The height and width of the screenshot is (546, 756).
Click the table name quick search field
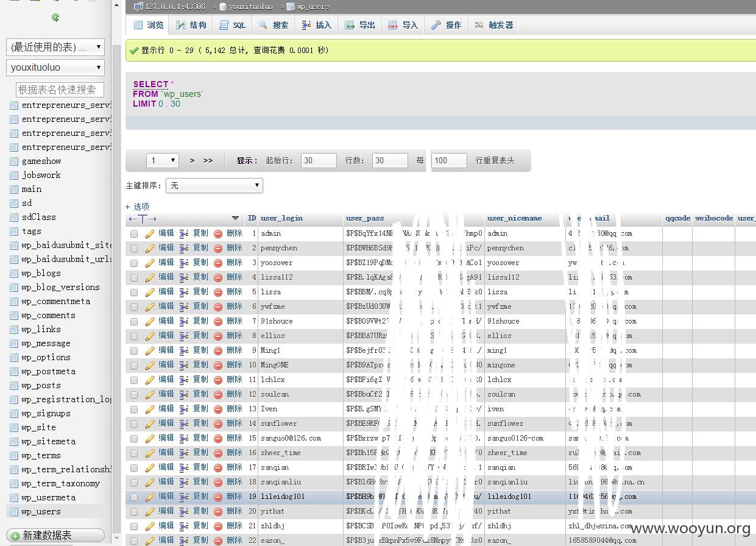coord(60,90)
